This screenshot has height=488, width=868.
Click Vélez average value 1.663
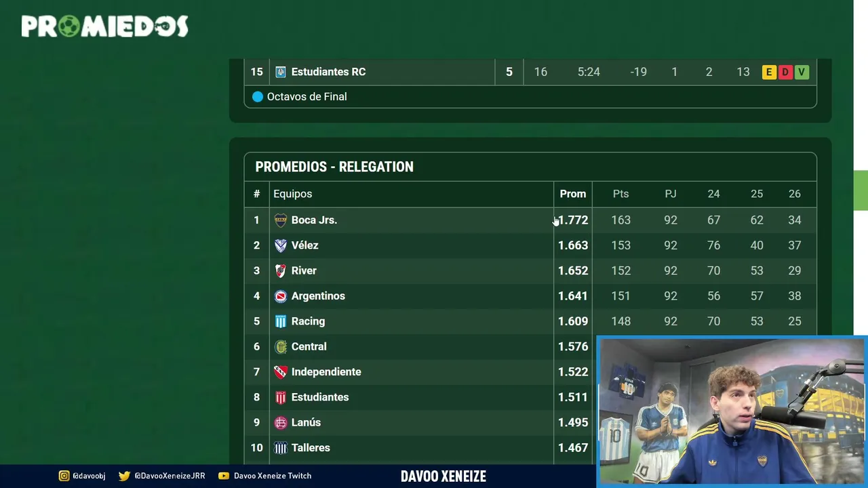coord(573,245)
